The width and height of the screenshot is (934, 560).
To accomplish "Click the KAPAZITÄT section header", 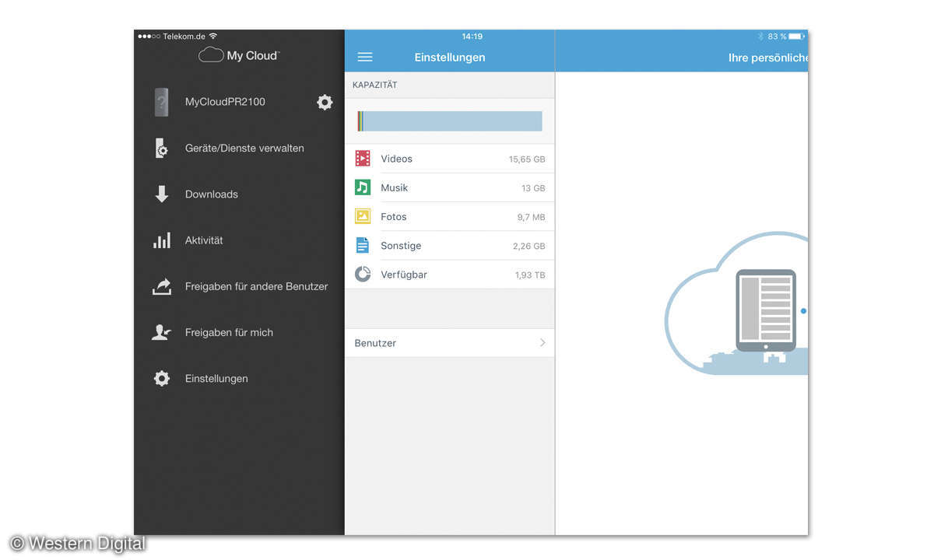I will click(375, 85).
